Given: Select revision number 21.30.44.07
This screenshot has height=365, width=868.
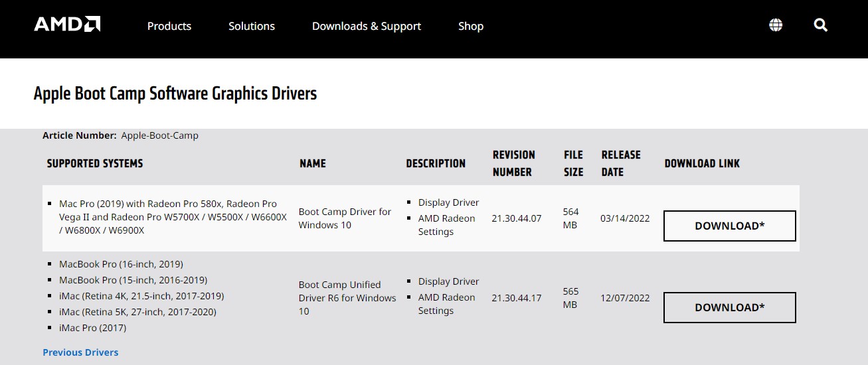Looking at the screenshot, I should pos(517,218).
